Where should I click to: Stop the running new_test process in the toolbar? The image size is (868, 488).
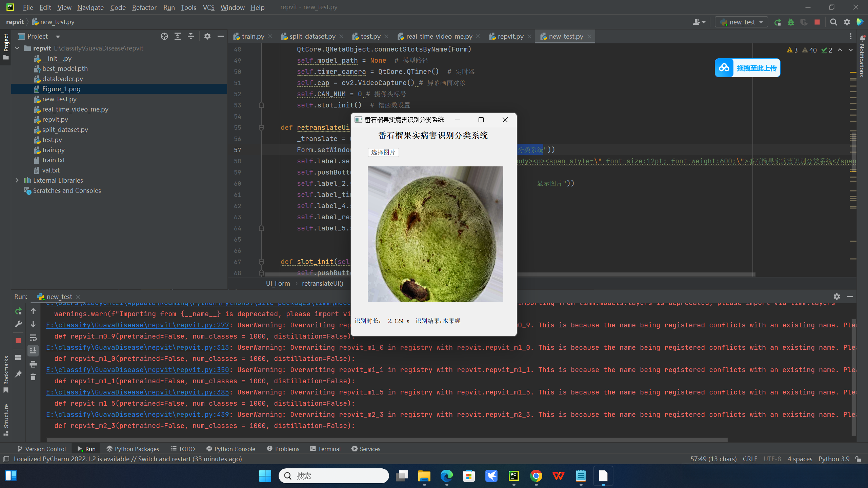(x=817, y=22)
